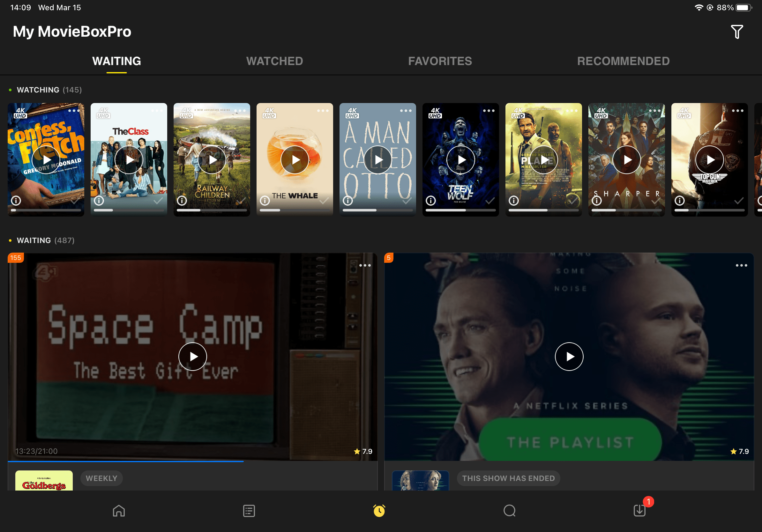762x532 pixels.
Task: Switch to the RECOMMENDED tab
Action: click(623, 61)
